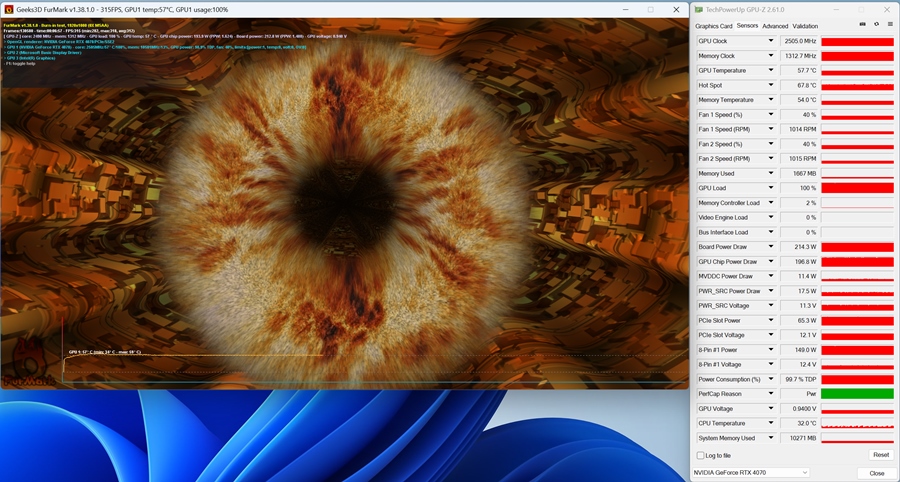
Task: Open the Validation tab
Action: tap(805, 26)
